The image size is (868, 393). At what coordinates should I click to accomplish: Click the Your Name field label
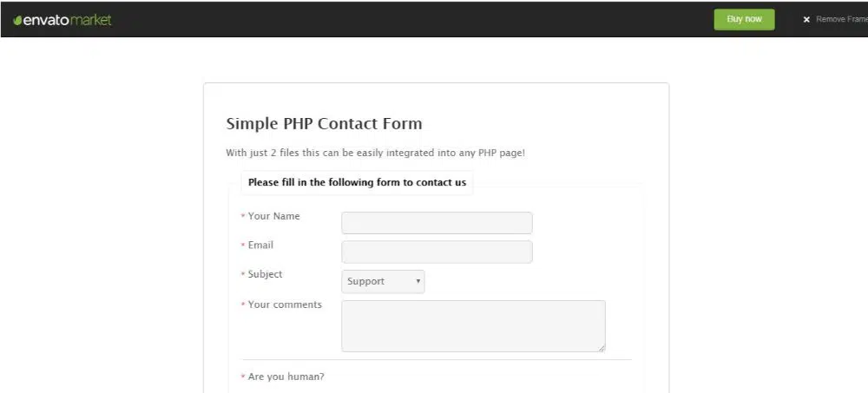[273, 216]
